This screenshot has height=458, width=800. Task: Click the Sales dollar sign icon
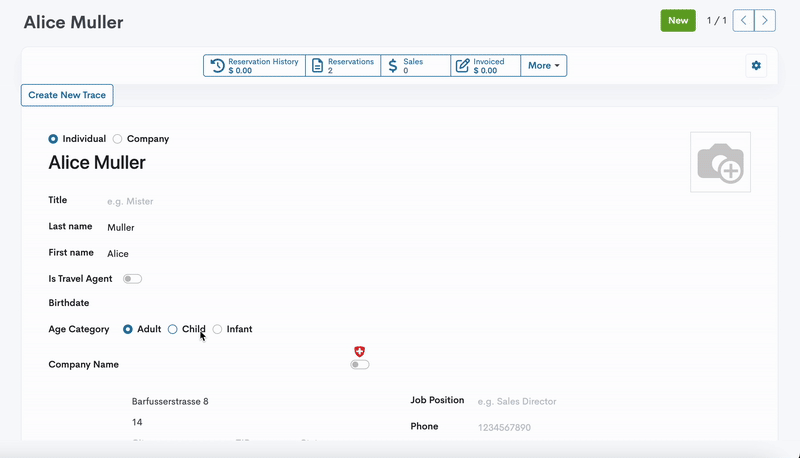(393, 66)
